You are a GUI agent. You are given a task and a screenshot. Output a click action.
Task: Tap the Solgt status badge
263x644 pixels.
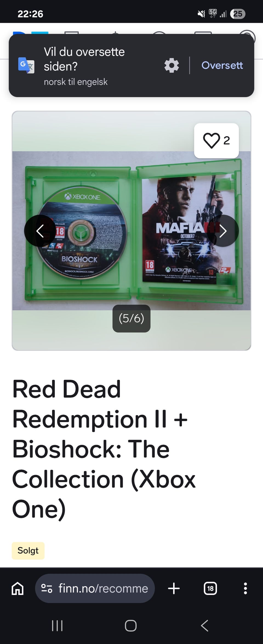click(x=28, y=550)
